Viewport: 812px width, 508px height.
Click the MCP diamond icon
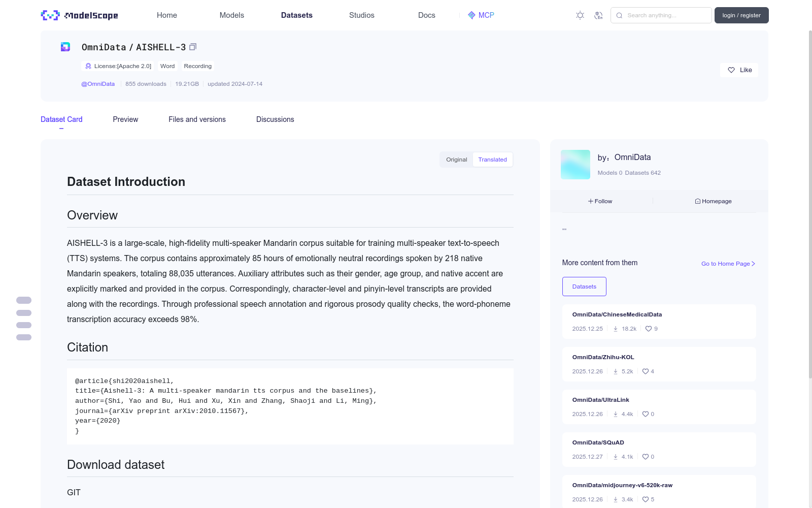click(x=471, y=15)
